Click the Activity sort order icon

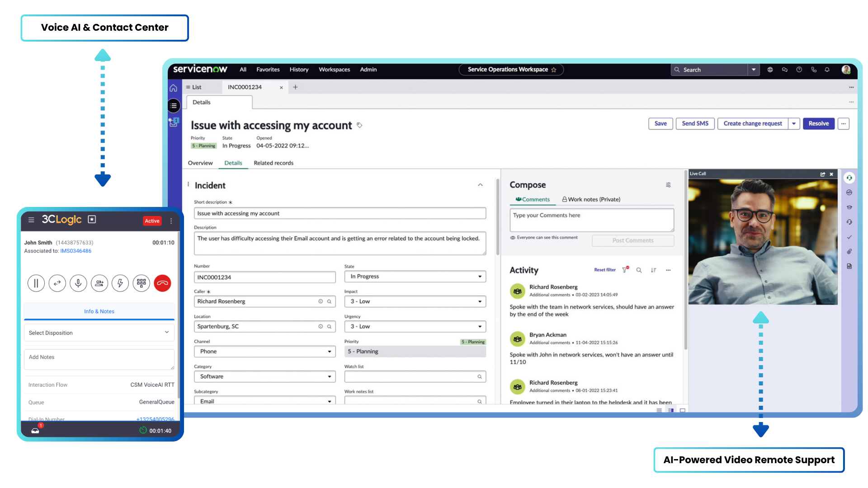(x=653, y=270)
